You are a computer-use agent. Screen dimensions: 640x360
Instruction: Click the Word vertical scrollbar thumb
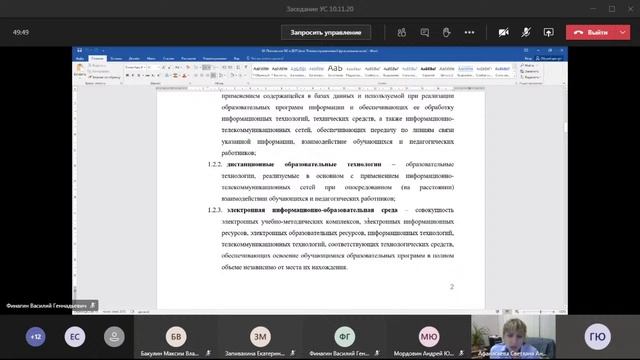click(565, 127)
